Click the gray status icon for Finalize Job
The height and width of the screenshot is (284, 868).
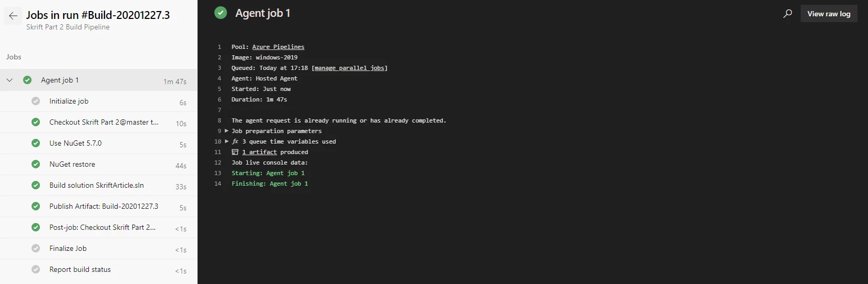click(x=36, y=248)
